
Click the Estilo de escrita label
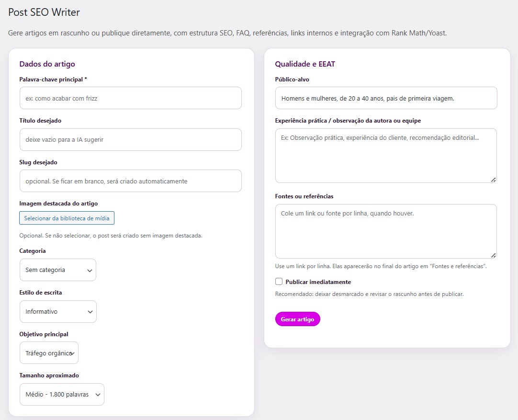coord(41,293)
